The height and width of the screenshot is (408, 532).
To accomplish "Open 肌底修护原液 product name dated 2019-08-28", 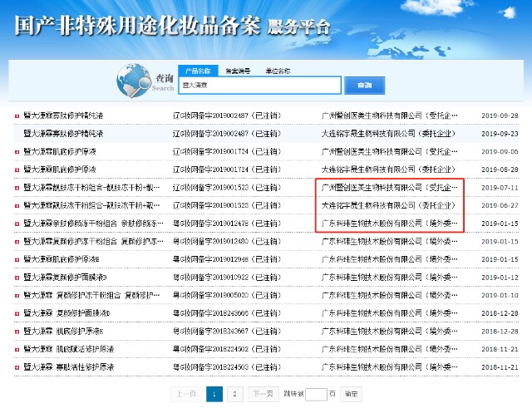I will coord(60,170).
